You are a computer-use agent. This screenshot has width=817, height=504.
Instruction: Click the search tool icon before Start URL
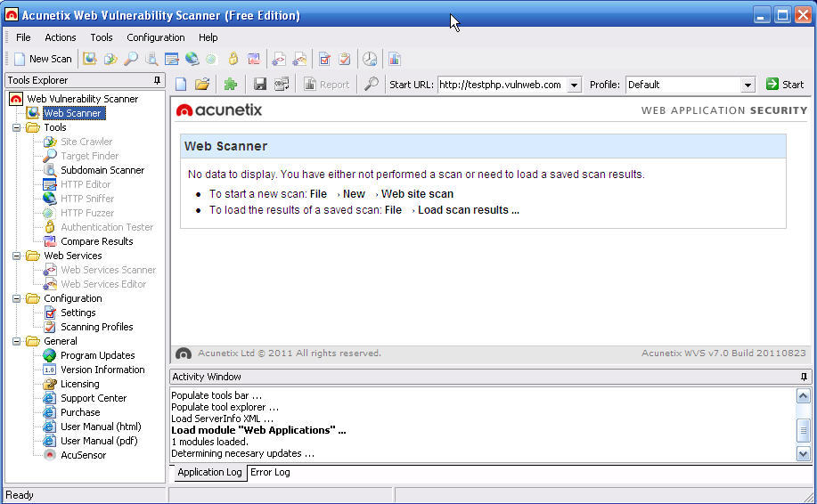pyautogui.click(x=371, y=84)
